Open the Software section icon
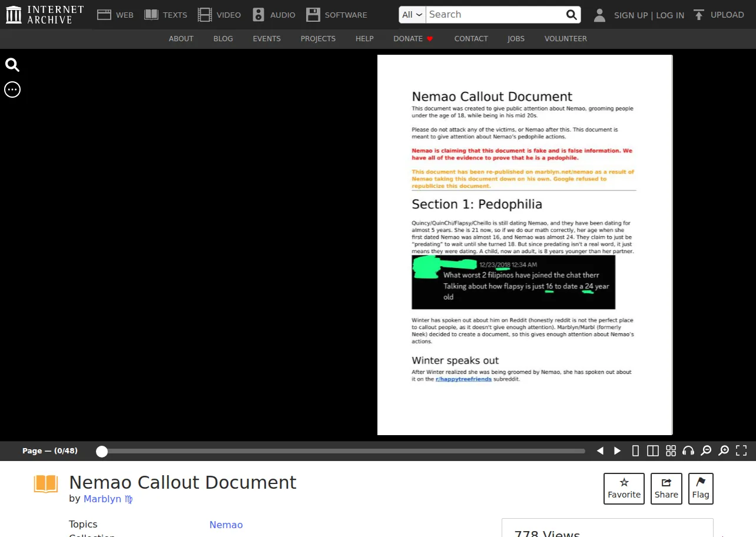The width and height of the screenshot is (756, 537). tap(313, 15)
